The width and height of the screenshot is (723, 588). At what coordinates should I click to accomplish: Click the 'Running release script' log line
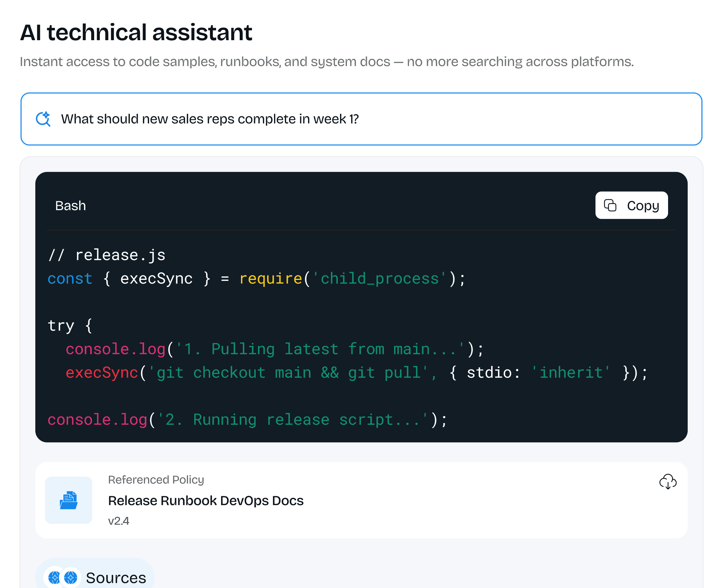click(247, 420)
